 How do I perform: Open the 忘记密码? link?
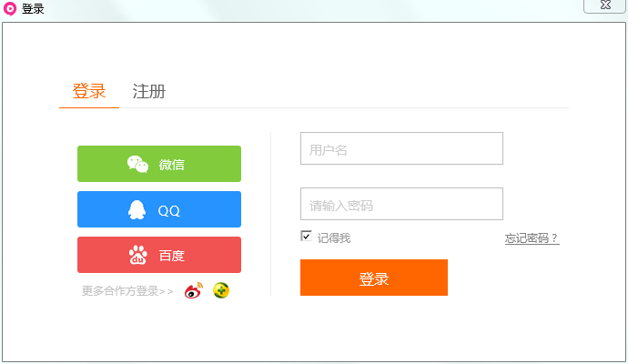(532, 238)
